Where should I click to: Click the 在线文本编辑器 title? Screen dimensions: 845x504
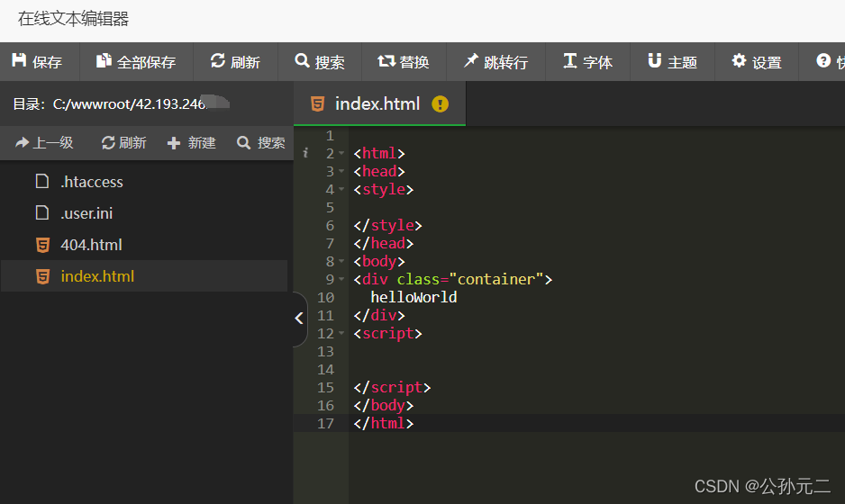click(x=73, y=20)
